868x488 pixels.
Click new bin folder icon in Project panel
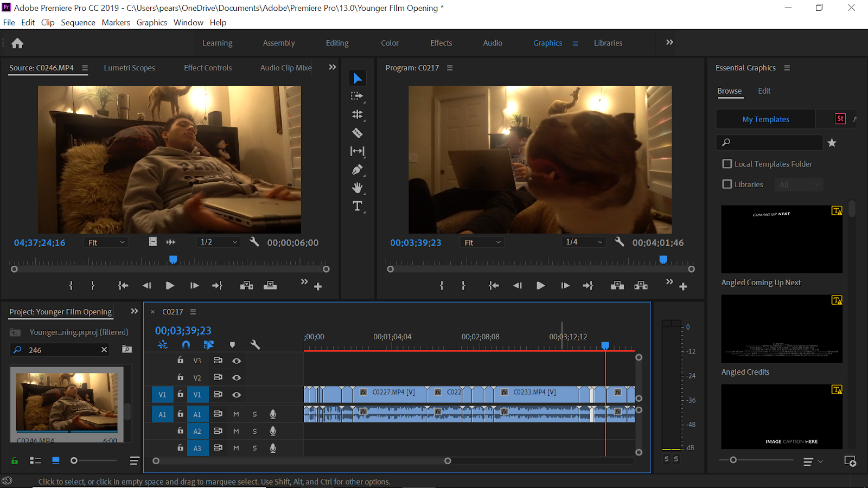pos(127,350)
